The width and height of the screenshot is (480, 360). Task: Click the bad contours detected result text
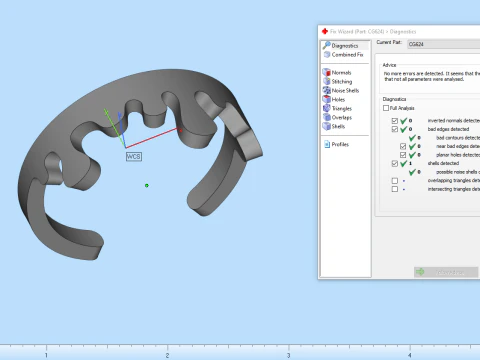coord(458,138)
